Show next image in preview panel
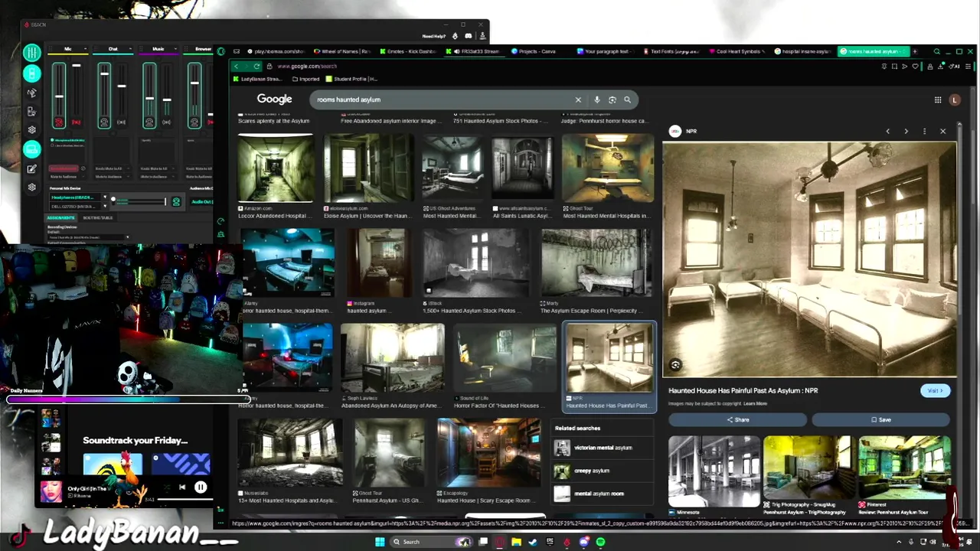980x551 pixels. pos(906,131)
